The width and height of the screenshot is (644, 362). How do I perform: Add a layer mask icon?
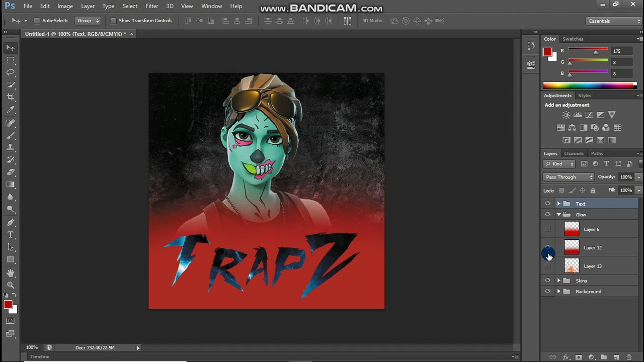click(x=578, y=357)
